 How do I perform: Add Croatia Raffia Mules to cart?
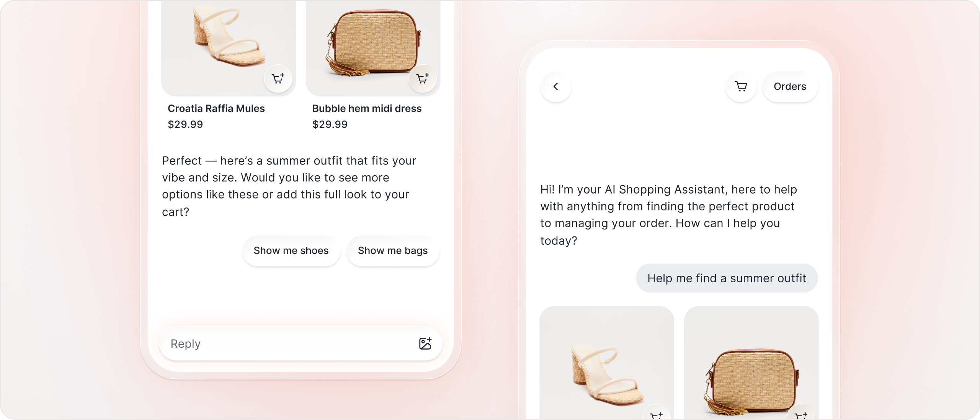click(278, 79)
